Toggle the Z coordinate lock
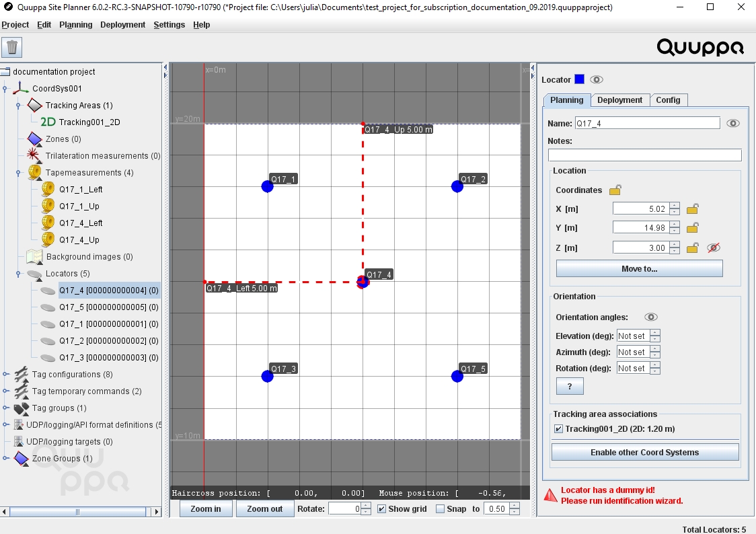 click(x=692, y=247)
